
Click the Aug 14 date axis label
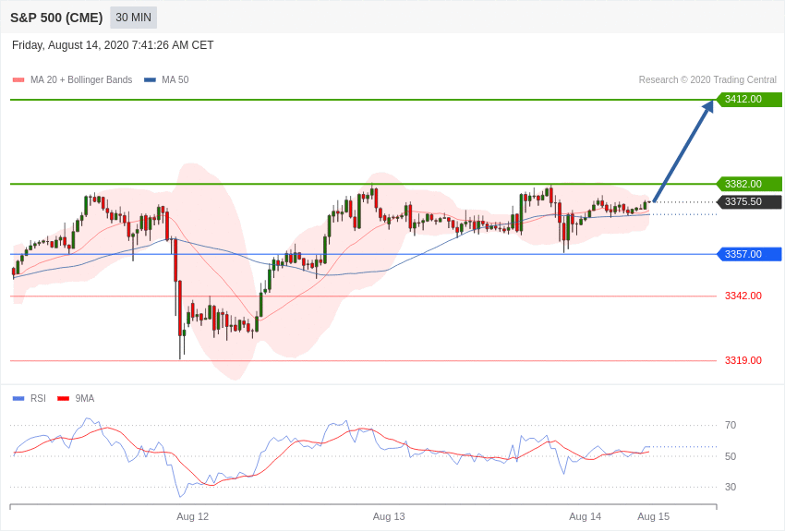coord(585,516)
